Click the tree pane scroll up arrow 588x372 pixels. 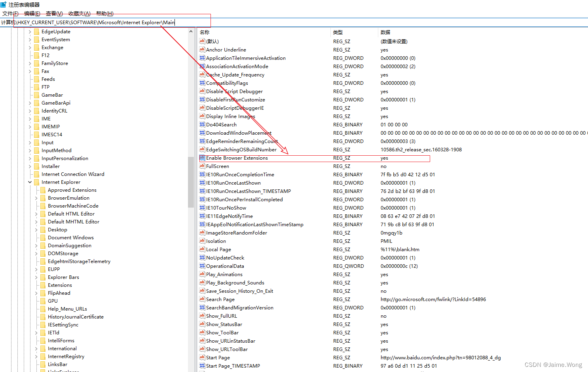click(191, 31)
